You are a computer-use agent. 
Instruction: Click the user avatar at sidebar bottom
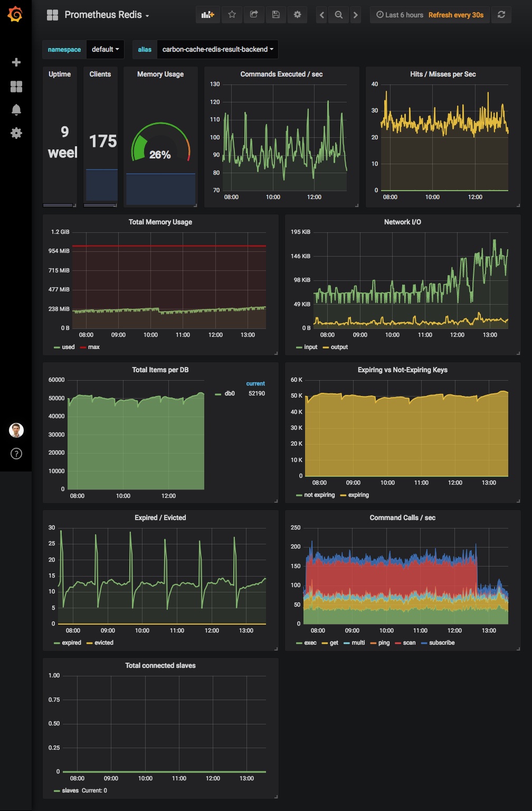tap(16, 429)
